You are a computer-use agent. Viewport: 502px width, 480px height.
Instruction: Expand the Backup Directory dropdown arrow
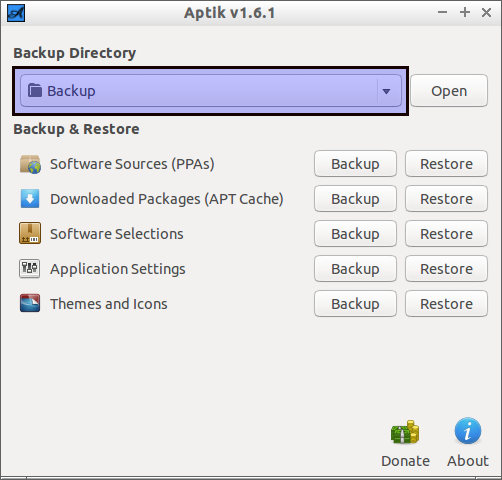tap(386, 91)
